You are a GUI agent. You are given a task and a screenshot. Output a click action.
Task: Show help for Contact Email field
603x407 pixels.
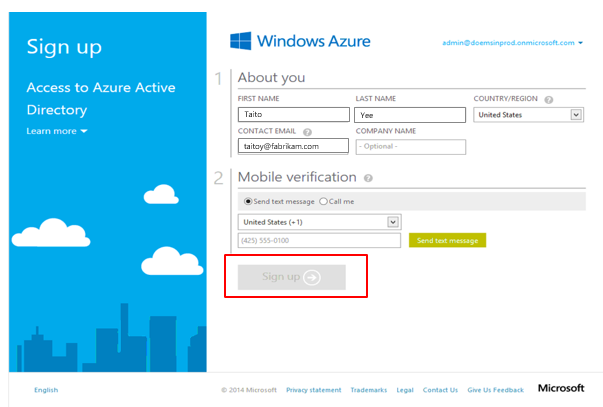(x=307, y=132)
